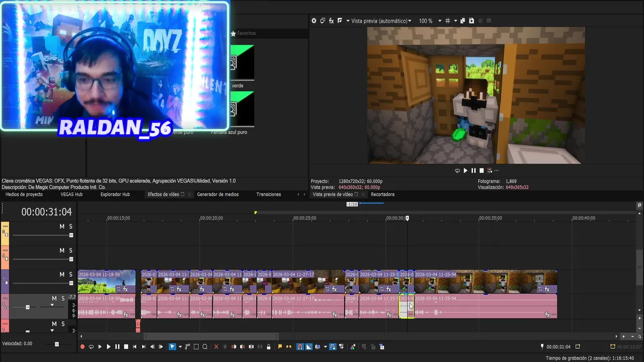The image size is (644, 362).
Task: Click loop icon under preview window
Action: 457,170
